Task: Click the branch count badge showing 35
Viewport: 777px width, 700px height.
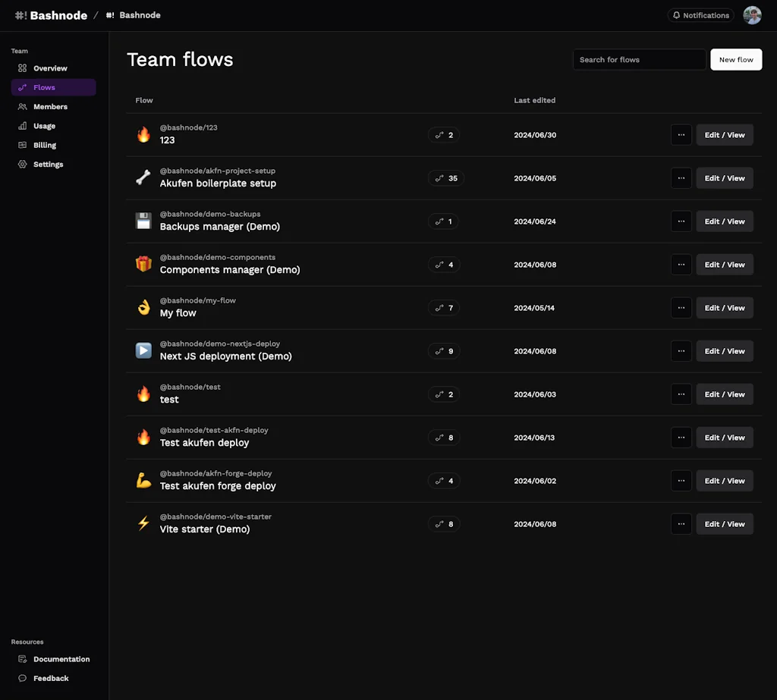Action: click(445, 177)
